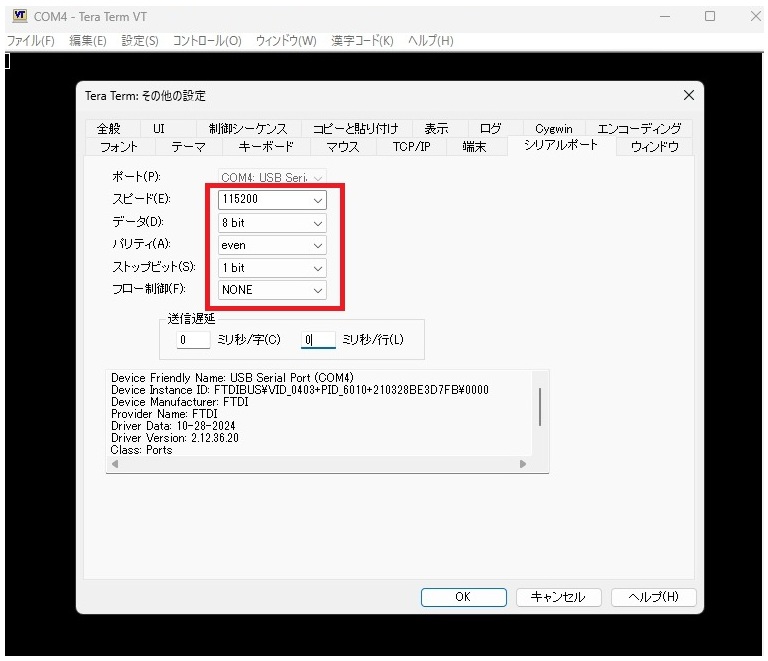Expand the スピード baud rate dropdown
This screenshot has height=661, width=768.
(273, 200)
